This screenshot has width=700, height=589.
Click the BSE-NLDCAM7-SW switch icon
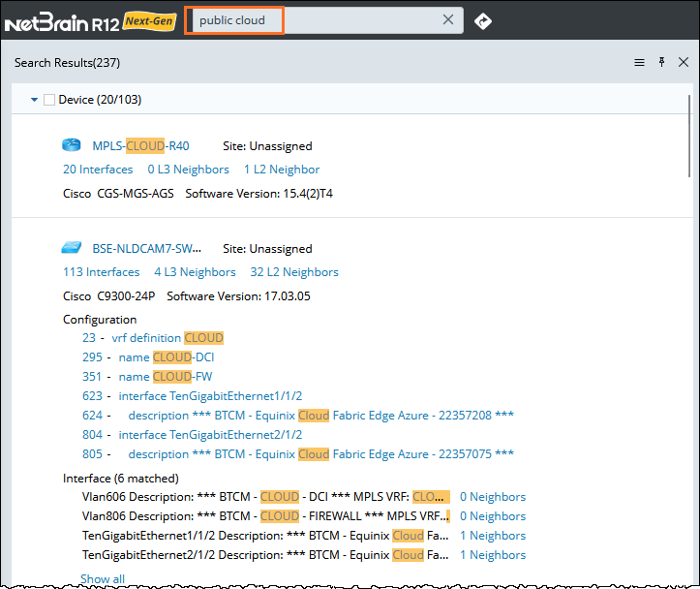[x=71, y=247]
